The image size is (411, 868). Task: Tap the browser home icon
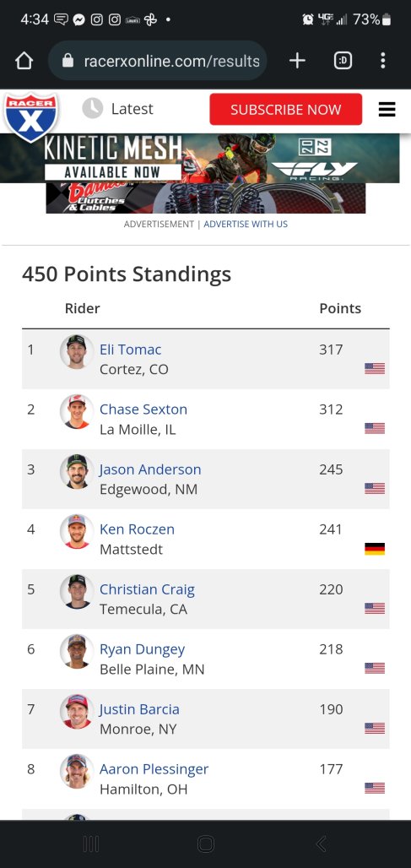coord(24,61)
